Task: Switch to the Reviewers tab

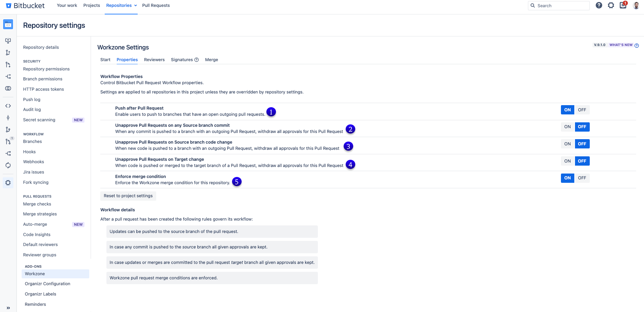Action: click(x=154, y=60)
